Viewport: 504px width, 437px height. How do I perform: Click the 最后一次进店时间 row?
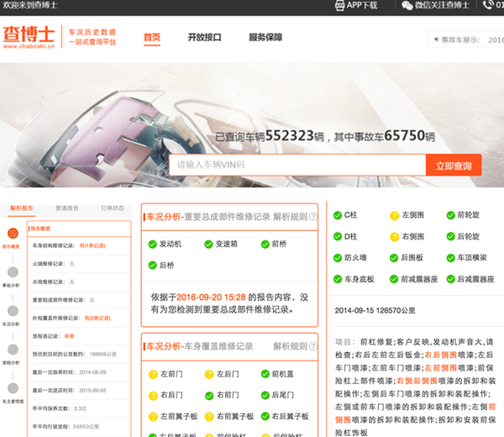coord(79,391)
